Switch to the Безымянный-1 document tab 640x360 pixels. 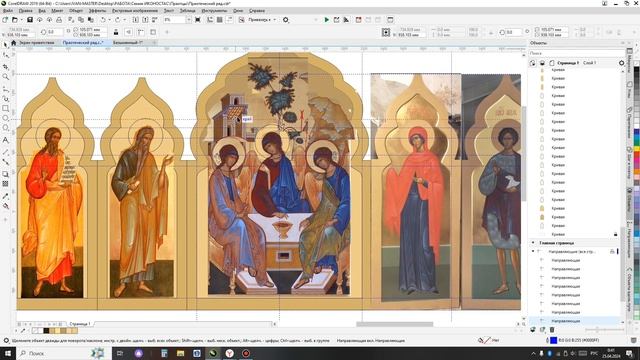pyautogui.click(x=128, y=42)
